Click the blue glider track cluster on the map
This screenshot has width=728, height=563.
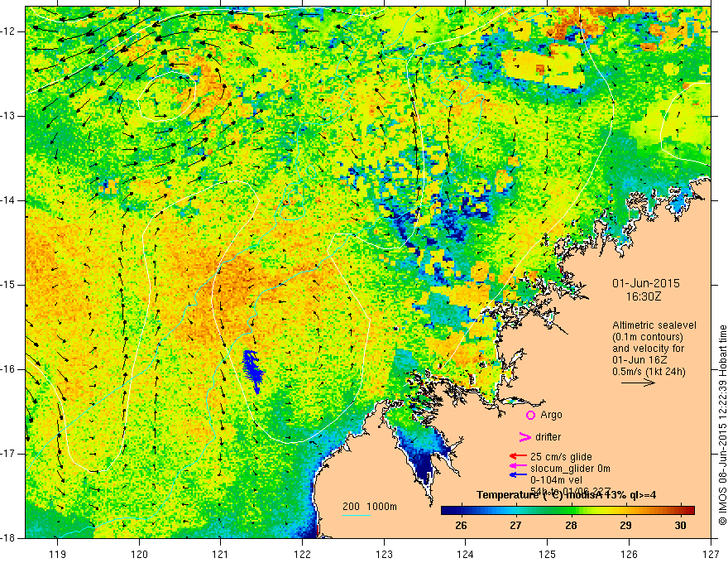253,372
